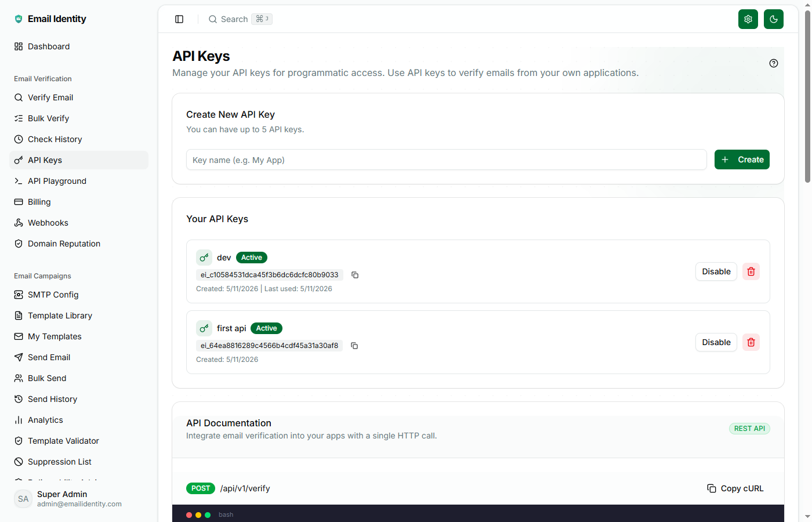Open the help question mark icon
812x522 pixels.
(x=774, y=63)
